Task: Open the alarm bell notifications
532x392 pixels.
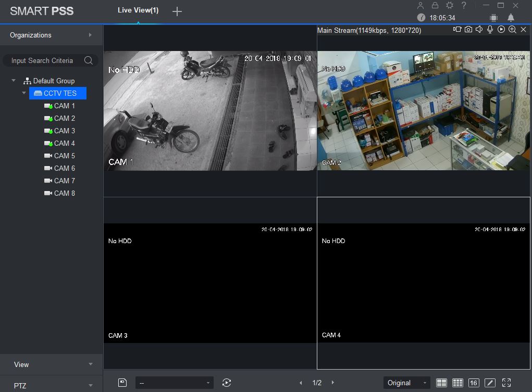Action: point(511,18)
